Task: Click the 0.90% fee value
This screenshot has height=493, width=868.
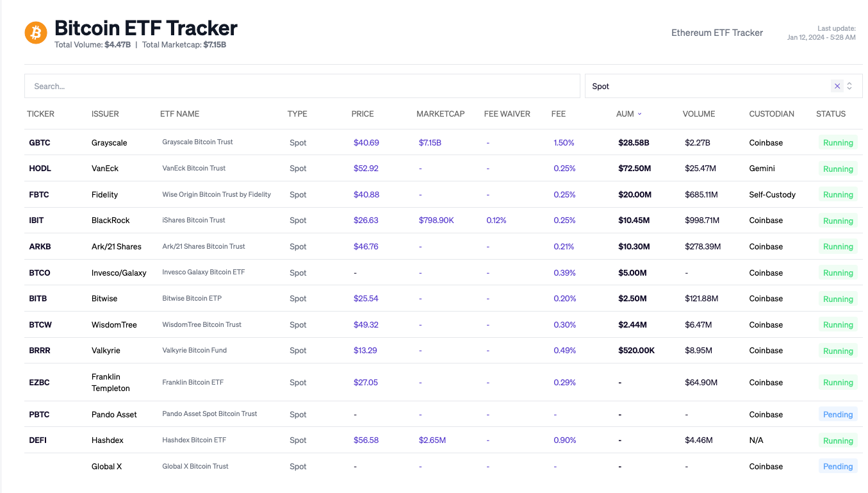Action: [x=564, y=440]
